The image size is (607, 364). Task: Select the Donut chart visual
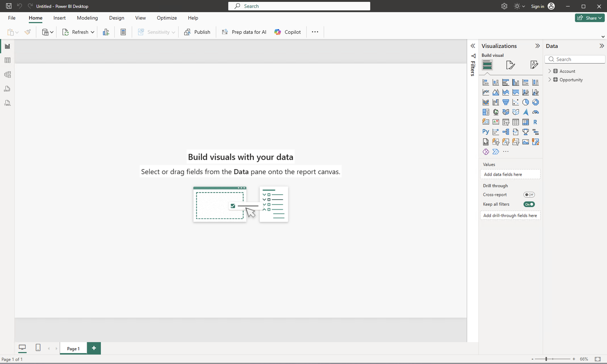click(535, 102)
